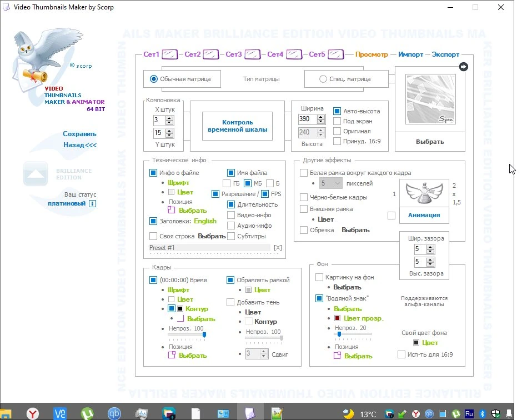527x420 pixels.
Task: Click the eject arrow icon near Brilliance Edition
Action: 36,173
